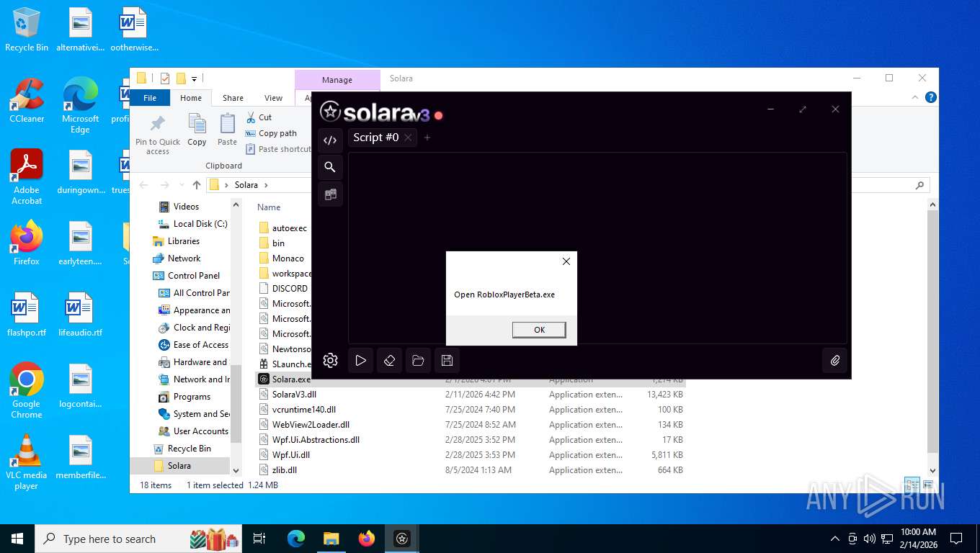Select Network in navigation pane
The height and width of the screenshot is (553, 980).
177,258
